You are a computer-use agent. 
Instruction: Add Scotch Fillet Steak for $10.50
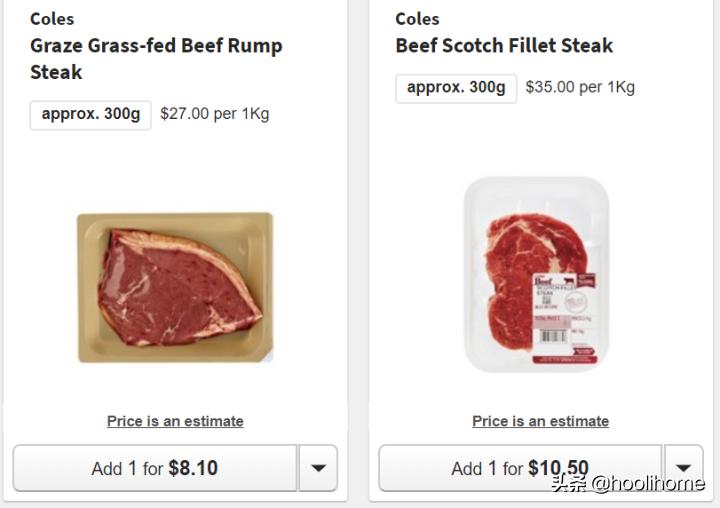[x=520, y=468]
